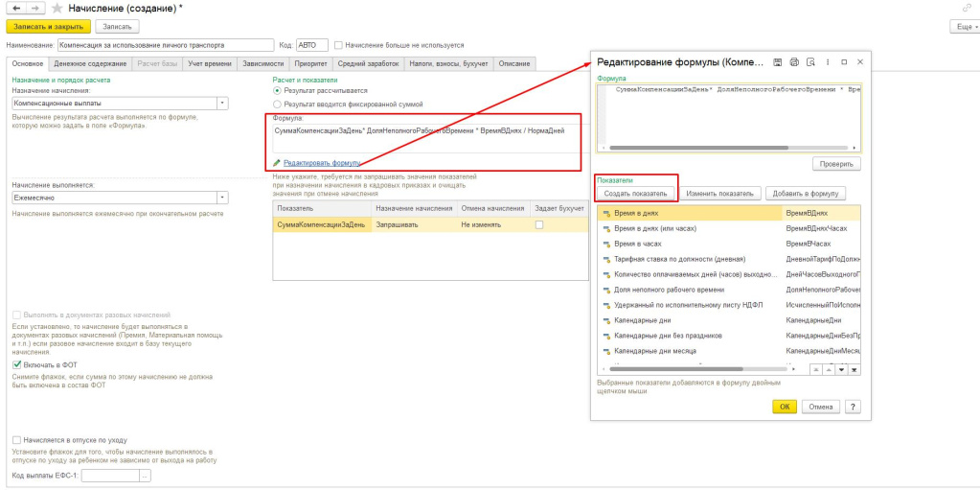This screenshot has width=980, height=490.
Task: Click the help question mark button
Action: tap(851, 407)
